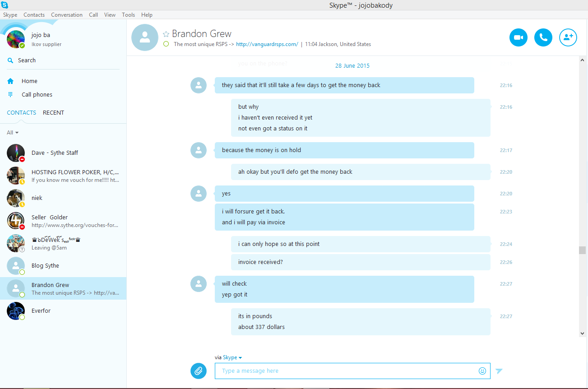Click the Call phones link
588x389 pixels.
click(37, 95)
